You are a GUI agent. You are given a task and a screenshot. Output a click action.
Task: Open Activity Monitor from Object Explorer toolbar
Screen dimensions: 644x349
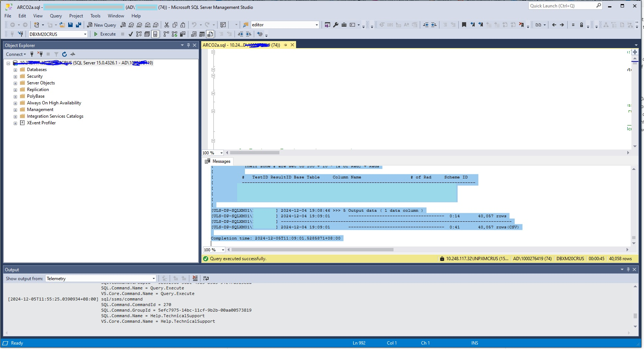(x=73, y=54)
